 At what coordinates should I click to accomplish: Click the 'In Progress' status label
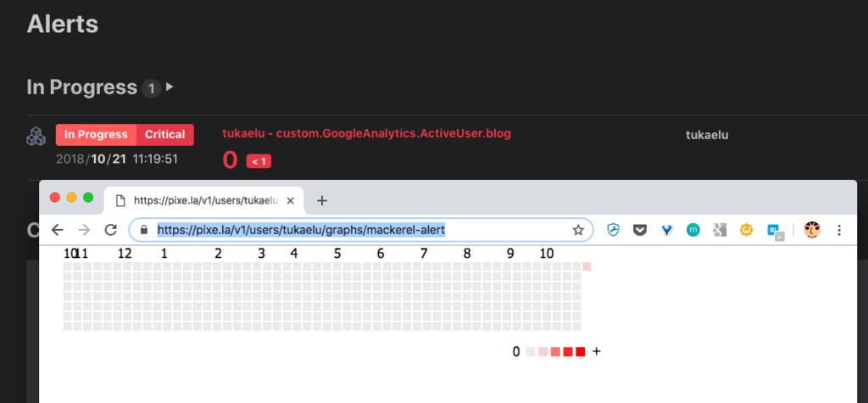96,135
